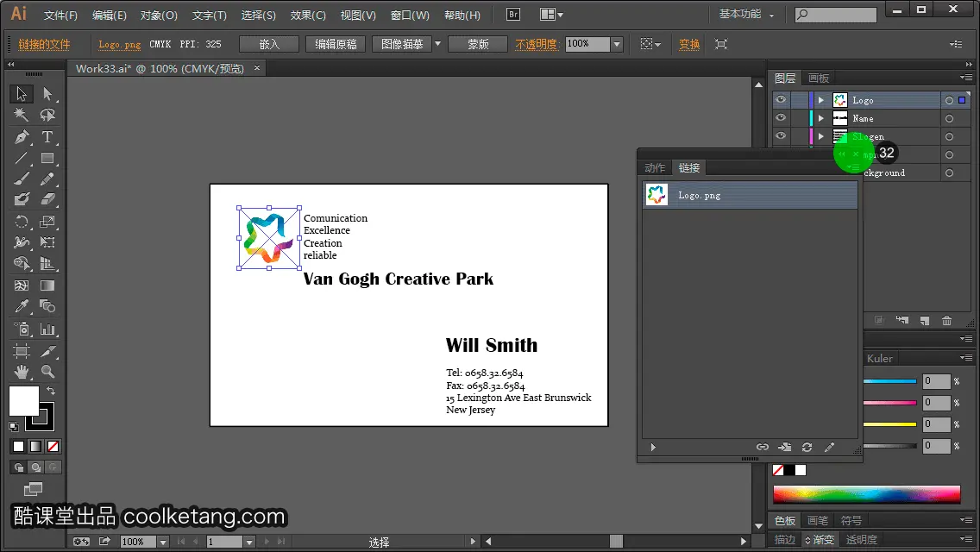Select the Eyedropper tool
This screenshot has width=980, height=552.
click(22, 306)
